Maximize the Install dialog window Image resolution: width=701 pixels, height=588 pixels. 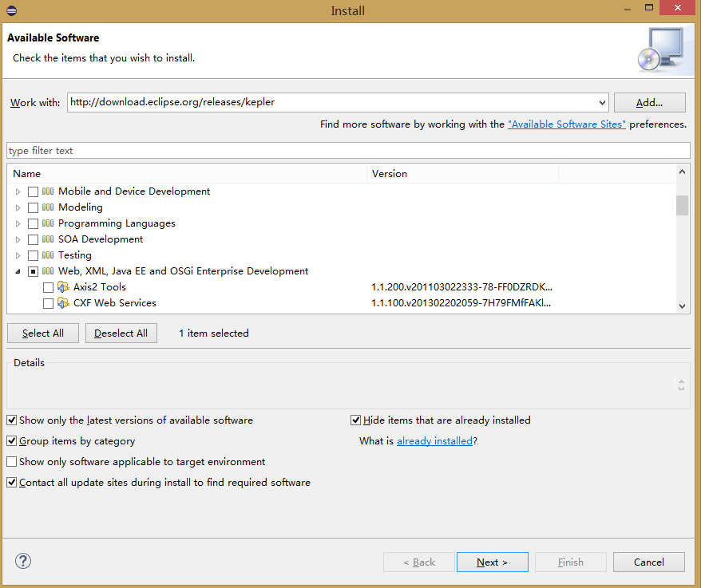point(649,8)
